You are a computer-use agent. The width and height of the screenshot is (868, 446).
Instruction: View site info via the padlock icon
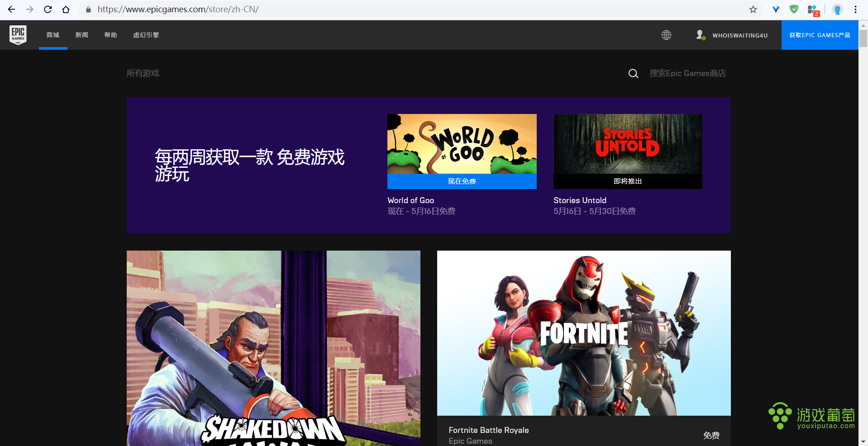(x=88, y=9)
